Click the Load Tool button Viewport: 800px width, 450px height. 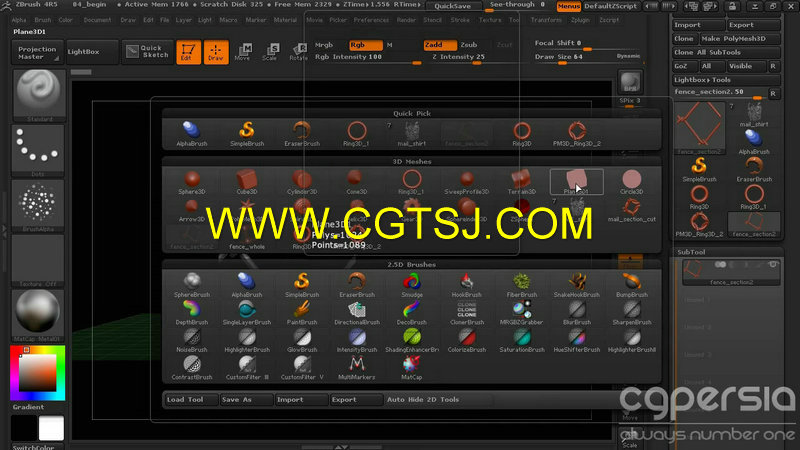coord(191,399)
